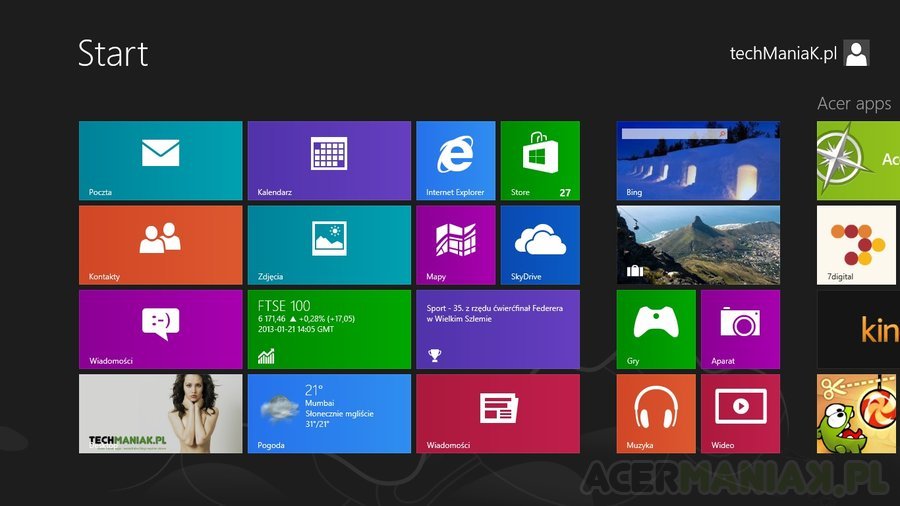Open the Store tile
900x506 pixels.
tap(540, 161)
